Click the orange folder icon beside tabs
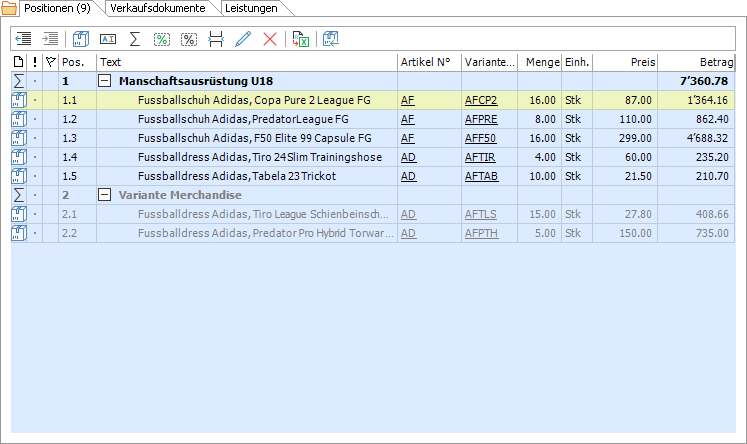The height and width of the screenshot is (444, 747). click(x=9, y=8)
